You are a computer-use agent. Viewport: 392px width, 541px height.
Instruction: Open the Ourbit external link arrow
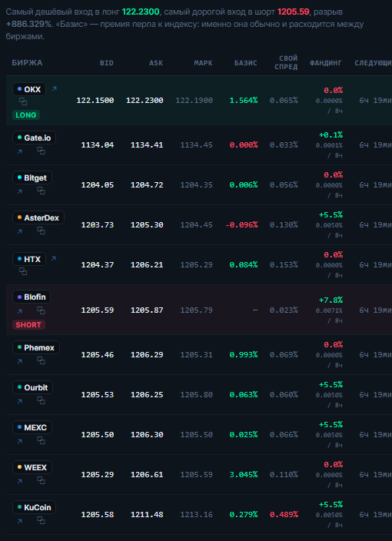[20, 401]
